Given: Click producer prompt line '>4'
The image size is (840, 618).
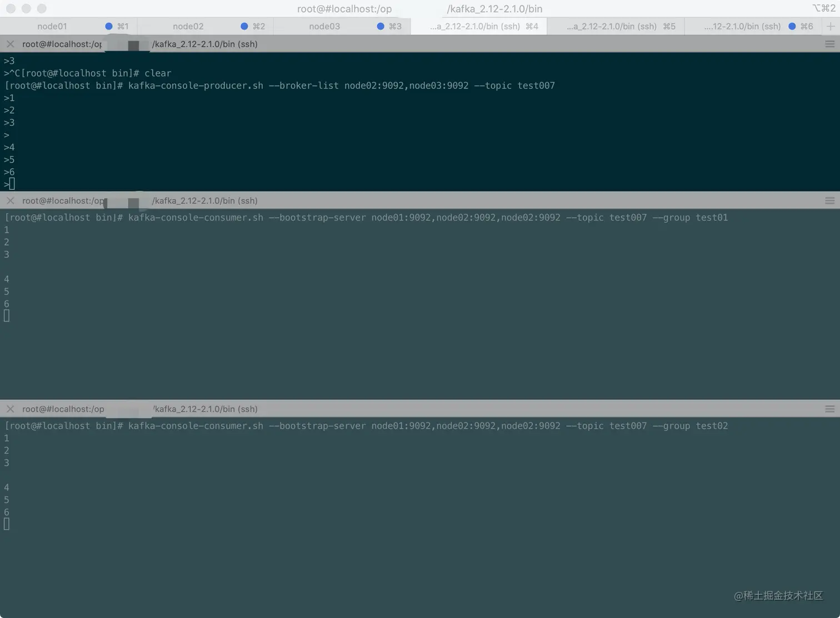Looking at the screenshot, I should pyautogui.click(x=9, y=147).
